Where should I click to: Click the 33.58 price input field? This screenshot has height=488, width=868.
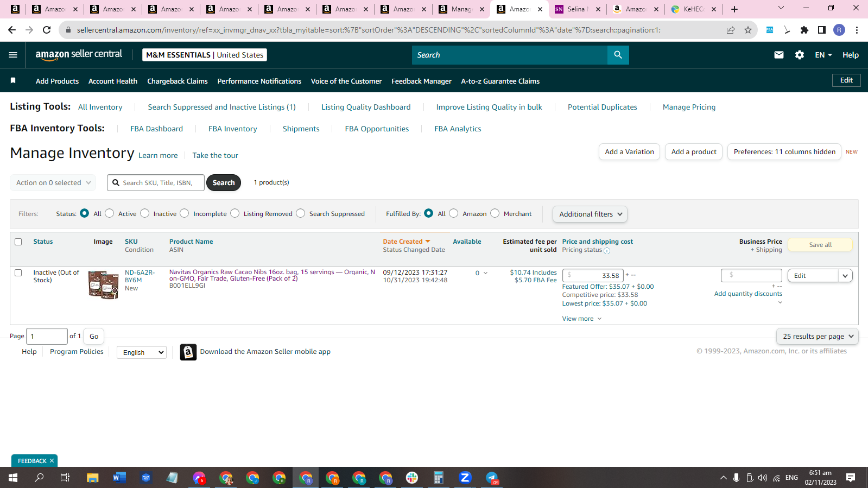pos(593,276)
